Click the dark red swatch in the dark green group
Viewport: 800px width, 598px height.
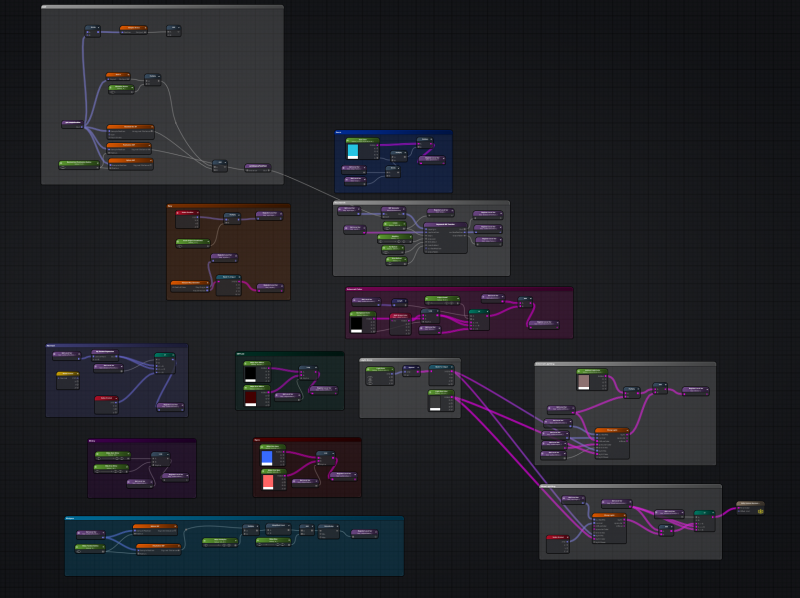(252, 398)
